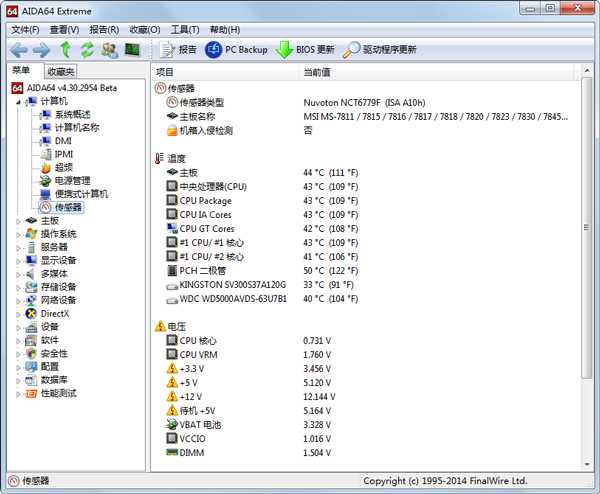The height and width of the screenshot is (494, 600).
Task: Switch to the 菜单 tab
Action: (x=21, y=70)
